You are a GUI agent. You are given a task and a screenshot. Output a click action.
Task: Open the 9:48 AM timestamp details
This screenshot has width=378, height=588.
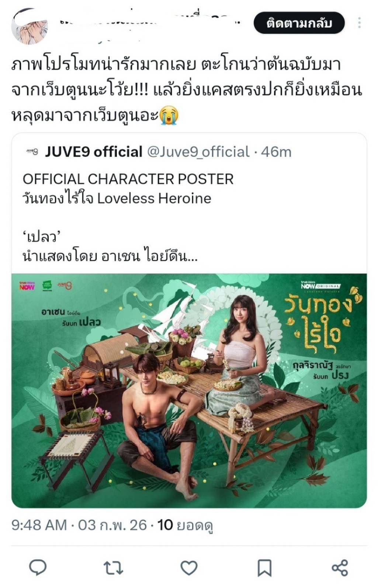point(39,525)
